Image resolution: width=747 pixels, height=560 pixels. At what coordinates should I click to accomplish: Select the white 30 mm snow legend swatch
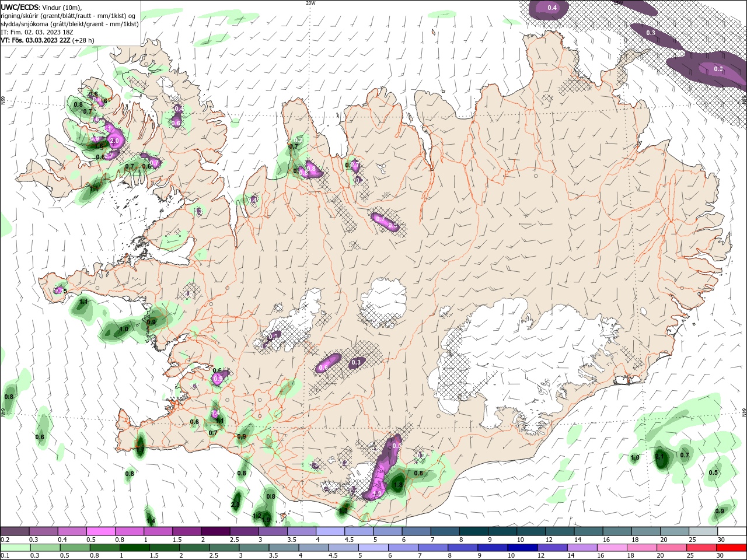pyautogui.click(x=731, y=531)
